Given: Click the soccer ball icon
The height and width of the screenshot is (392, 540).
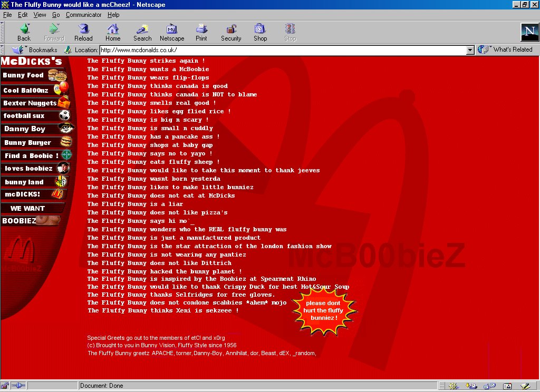Looking at the screenshot, I should (x=64, y=115).
